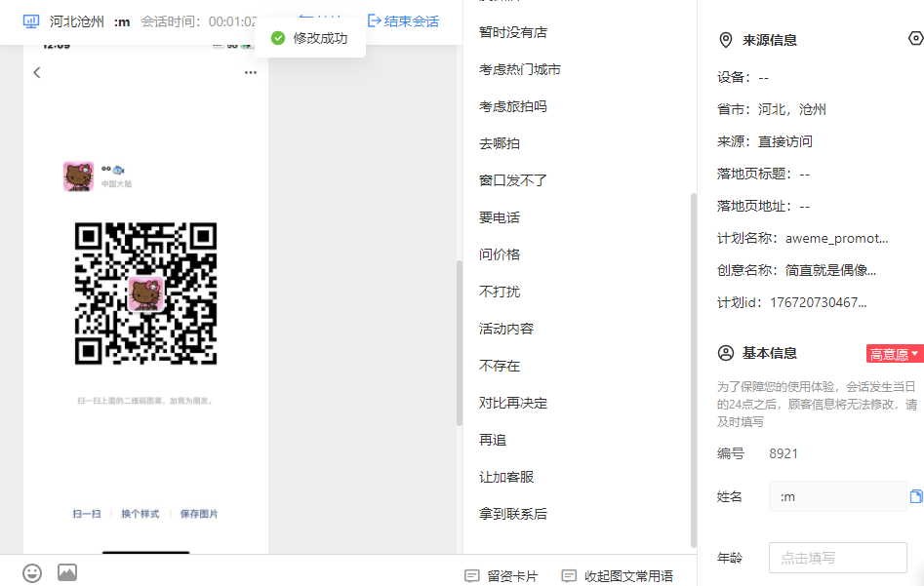This screenshot has width=924, height=586.
Task: Click the chat area scrollbar
Action: click(x=459, y=343)
